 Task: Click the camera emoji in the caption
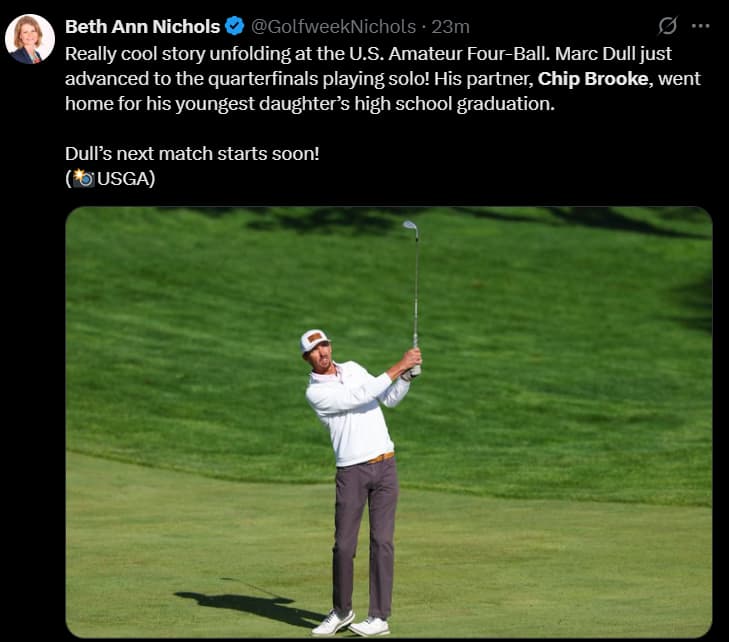(x=83, y=180)
